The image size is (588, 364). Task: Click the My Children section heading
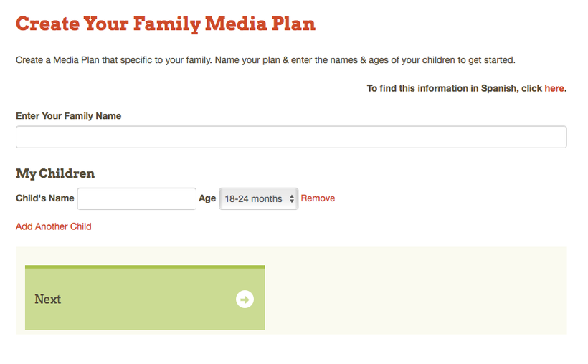coord(55,173)
